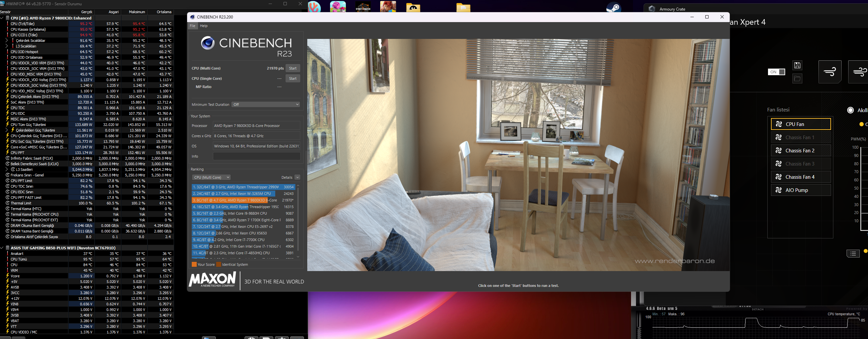Click DETACH on the CPU temperature graph
The height and width of the screenshot is (339, 868).
pos(757,309)
